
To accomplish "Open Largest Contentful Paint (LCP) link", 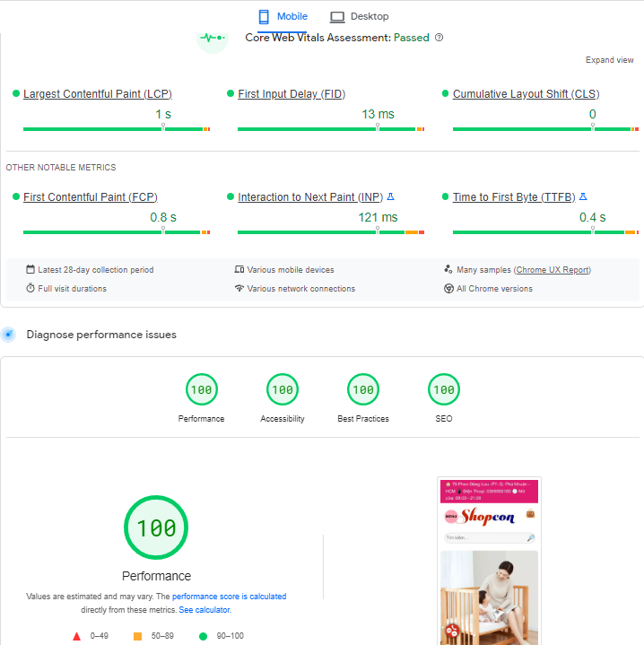I will point(97,94).
